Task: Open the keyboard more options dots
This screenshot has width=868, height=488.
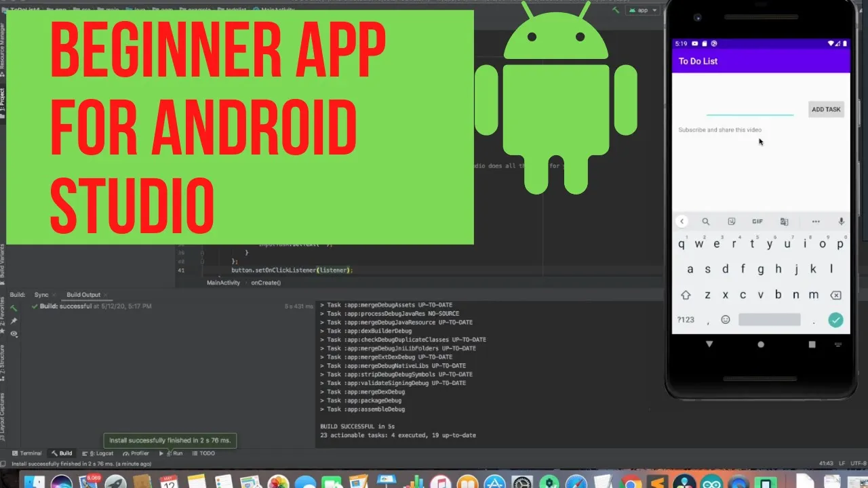Action: [816, 222]
